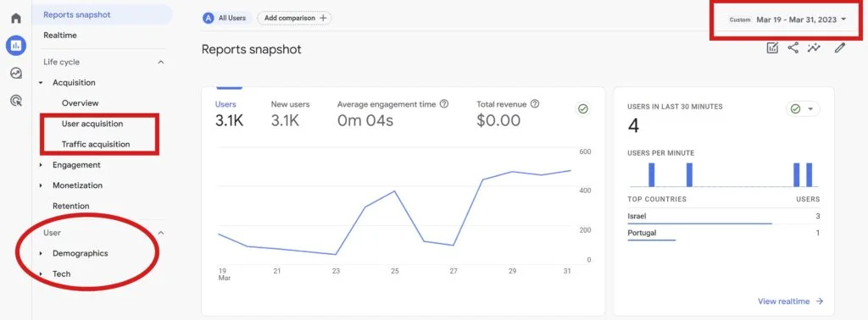Image resolution: width=868 pixels, height=320 pixels.
Task: Expand the Tech tree arrow
Action: (x=41, y=273)
